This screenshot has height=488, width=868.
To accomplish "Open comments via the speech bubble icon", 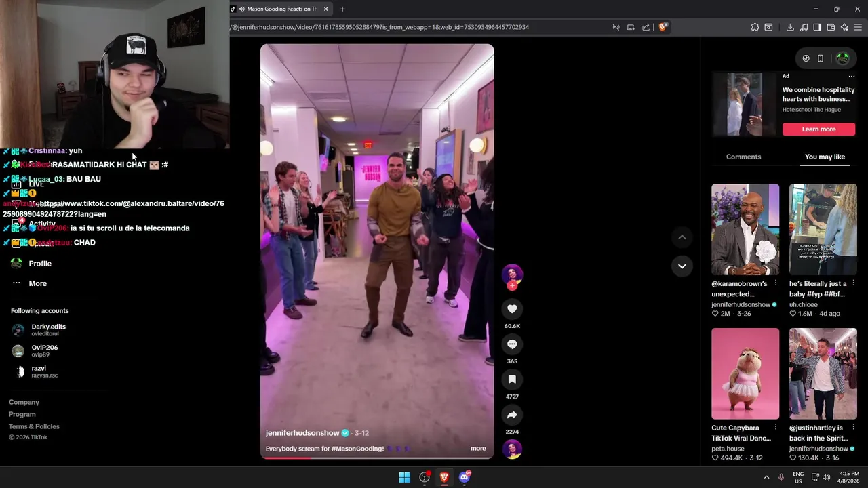I will point(512,344).
